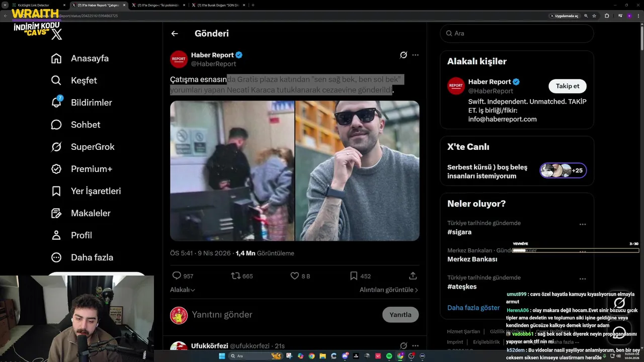
Task: Bookmark the post with 452 count
Action: pos(354,276)
